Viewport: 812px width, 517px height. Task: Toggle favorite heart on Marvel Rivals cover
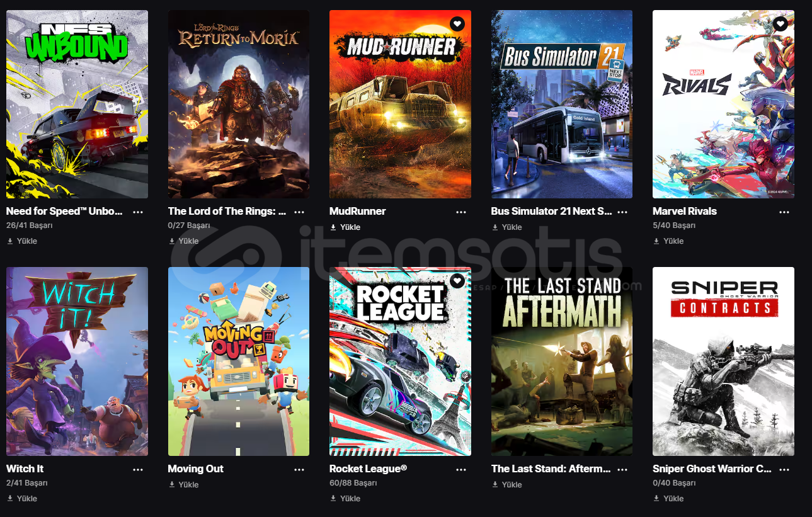[x=781, y=24]
